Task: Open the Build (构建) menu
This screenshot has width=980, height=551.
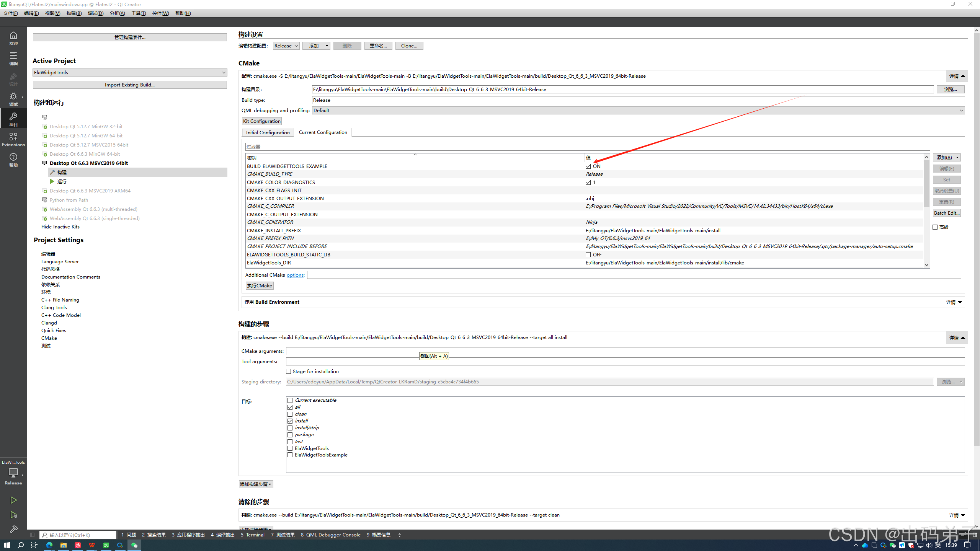Action: (x=74, y=13)
